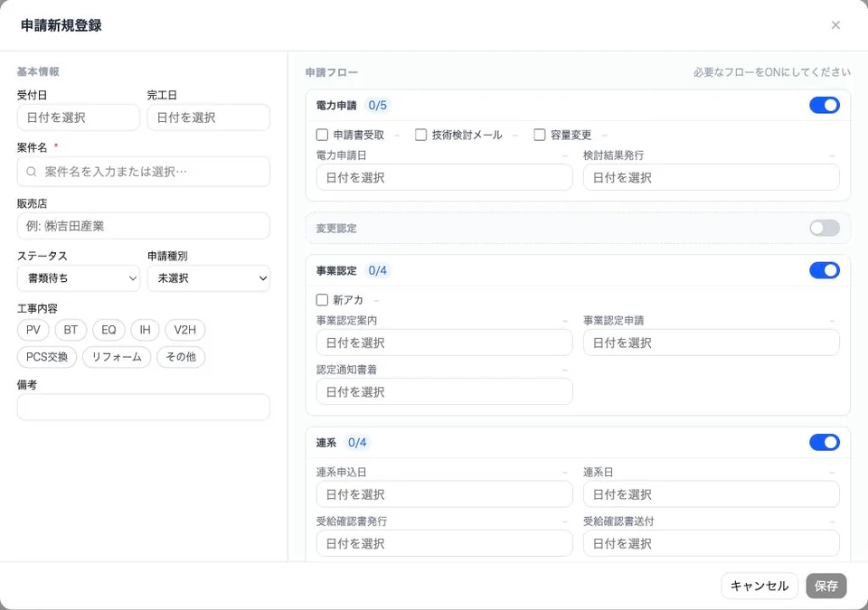
Task: Check the 新アカ checkbox
Action: [322, 300]
